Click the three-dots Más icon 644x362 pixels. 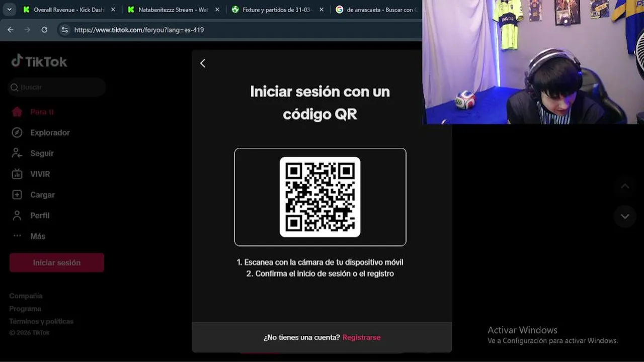coord(17,236)
